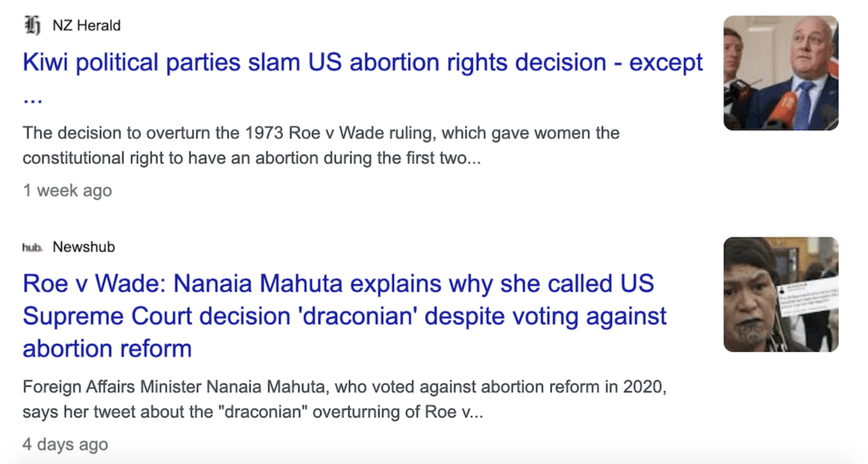
Task: Click the 'Supreme Court decision' headline line
Action: tap(344, 316)
